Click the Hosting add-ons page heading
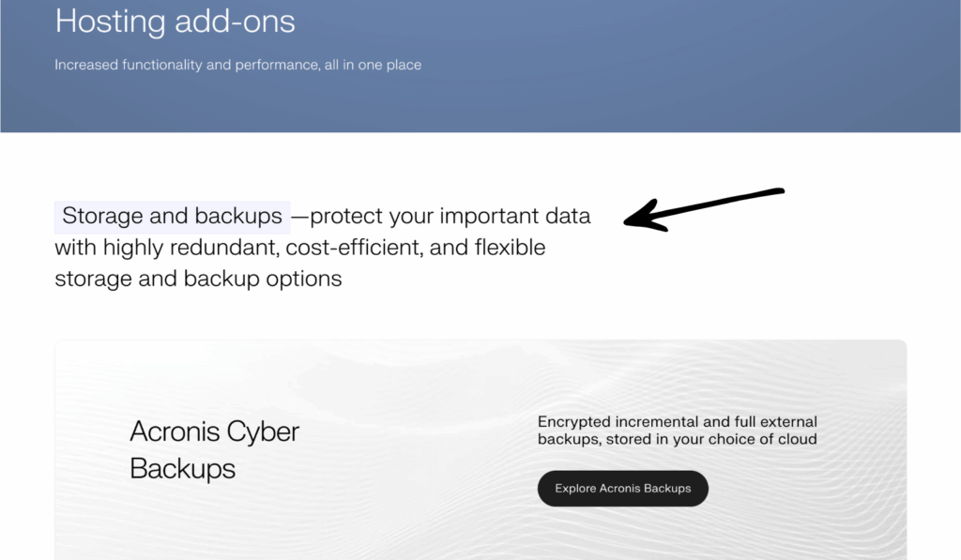The image size is (961, 560). click(x=175, y=22)
